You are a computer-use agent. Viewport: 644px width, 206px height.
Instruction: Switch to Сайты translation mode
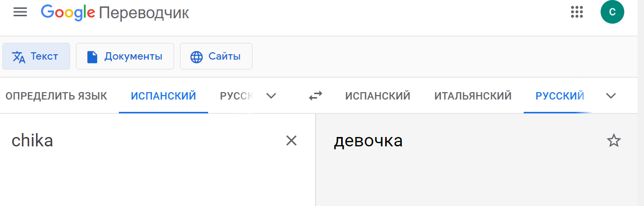coord(216,57)
